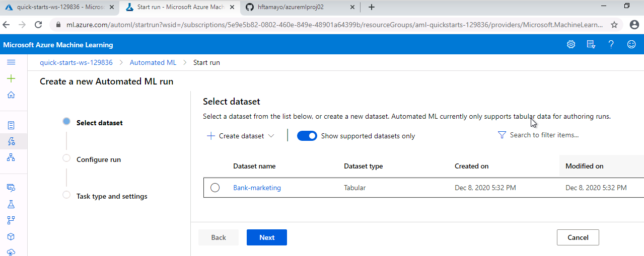Open quick-starts-ws-129836 breadcrumb link
Viewport: 644px width, 256px height.
click(x=76, y=62)
